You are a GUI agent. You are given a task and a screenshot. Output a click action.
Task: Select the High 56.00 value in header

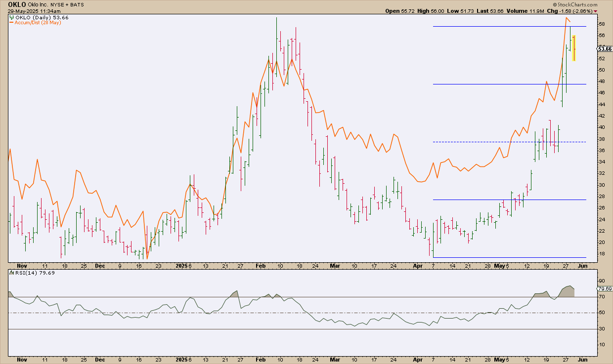[x=431, y=10]
